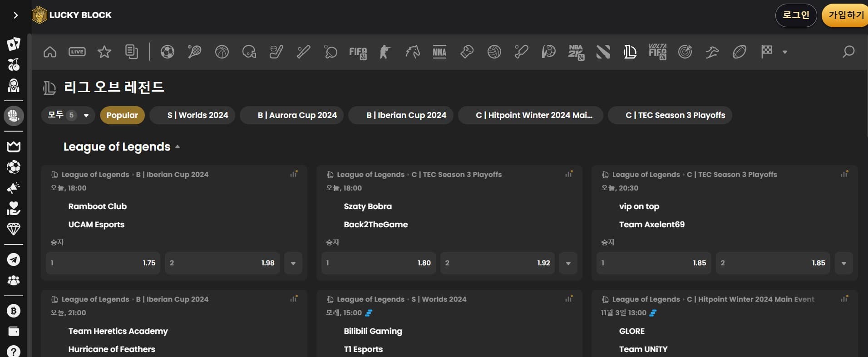Image resolution: width=868 pixels, height=357 pixels.
Task: Select C | Hitpoint Winter 2024 tab
Action: click(x=531, y=115)
